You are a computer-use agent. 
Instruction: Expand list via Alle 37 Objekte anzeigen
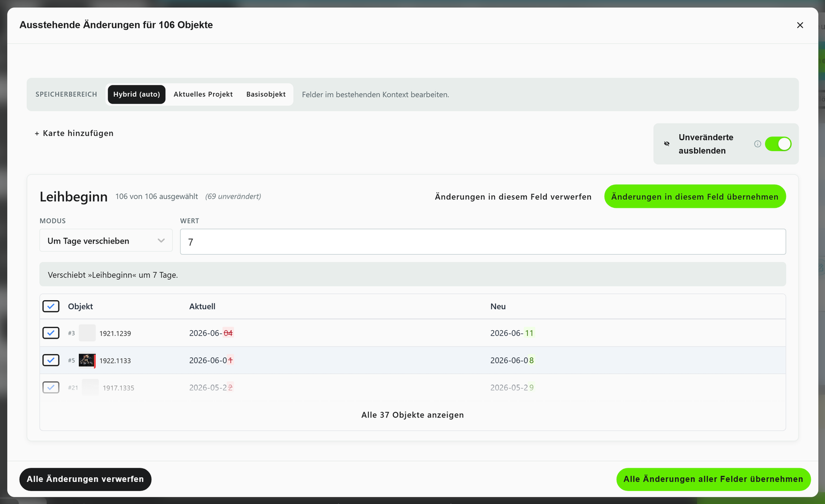point(412,415)
